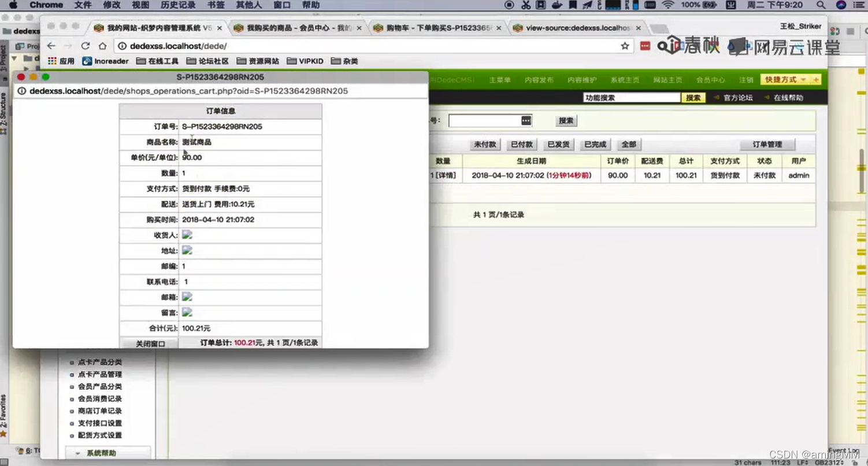868x466 pixels.
Task: Click the scissors icon in menu bar
Action: coord(525,5)
